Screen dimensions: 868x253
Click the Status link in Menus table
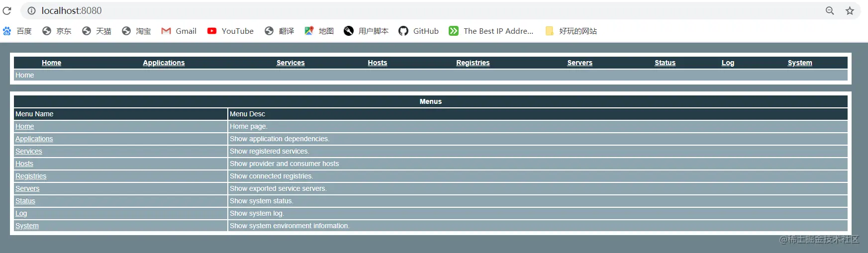tap(25, 201)
